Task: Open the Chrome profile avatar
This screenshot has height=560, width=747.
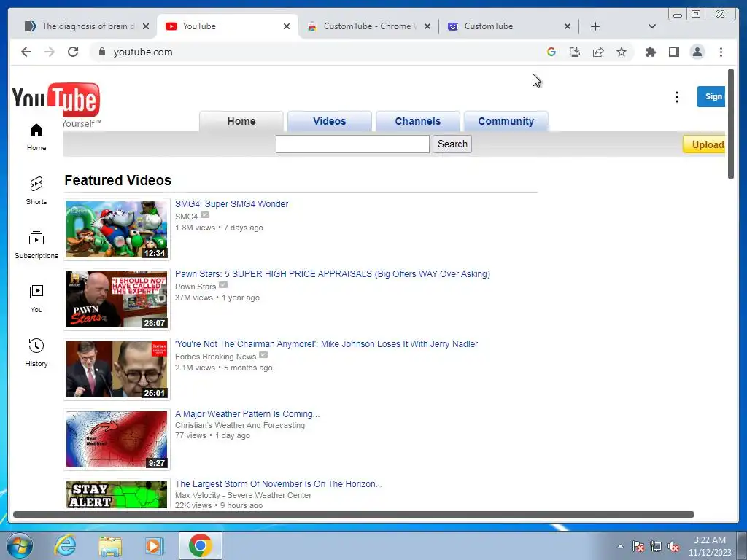Action: pos(697,52)
